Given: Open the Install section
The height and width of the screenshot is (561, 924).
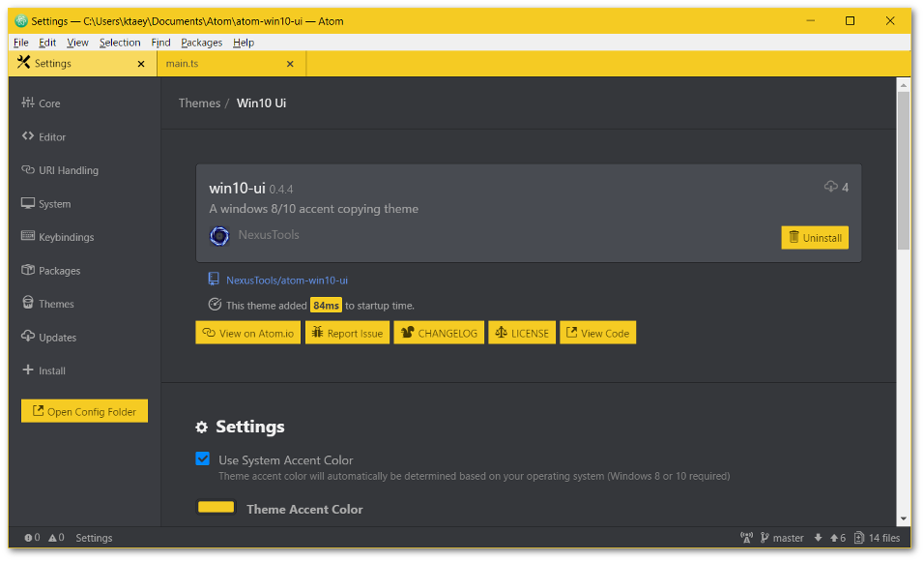Looking at the screenshot, I should pyautogui.click(x=43, y=370).
